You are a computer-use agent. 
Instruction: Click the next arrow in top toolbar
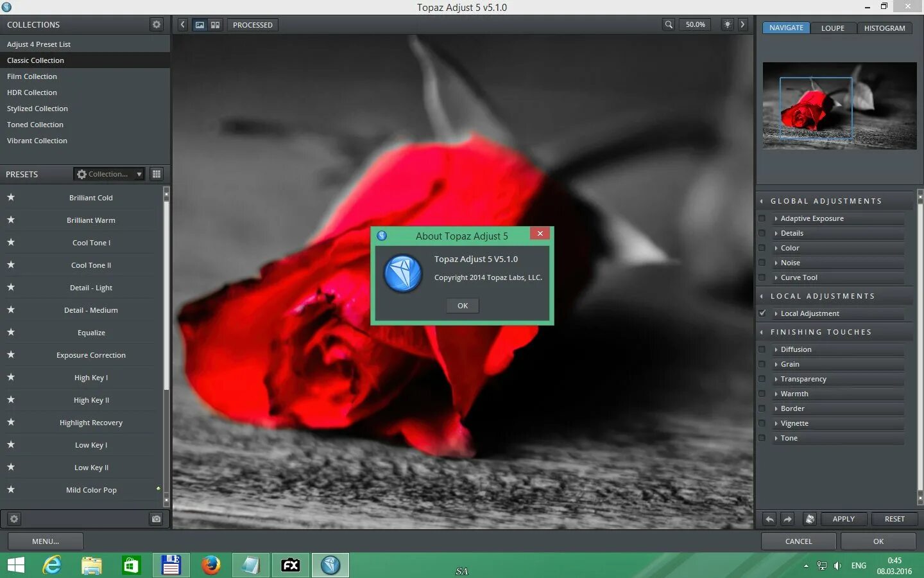[743, 24]
